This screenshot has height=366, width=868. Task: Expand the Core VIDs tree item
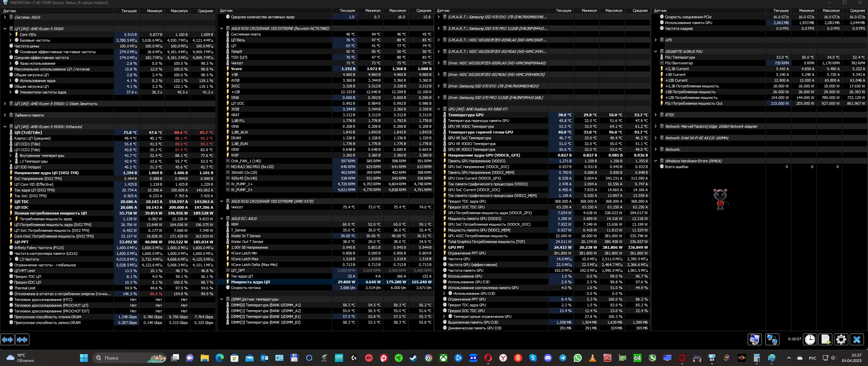pos(10,35)
